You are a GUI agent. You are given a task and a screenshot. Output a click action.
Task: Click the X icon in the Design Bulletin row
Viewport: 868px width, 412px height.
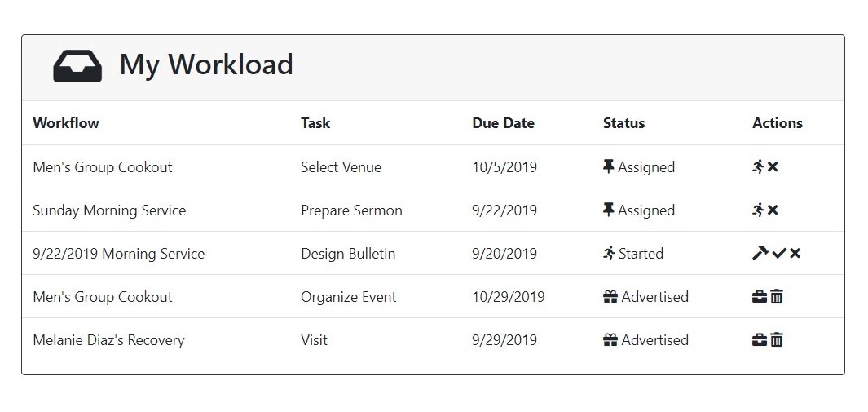coord(795,253)
